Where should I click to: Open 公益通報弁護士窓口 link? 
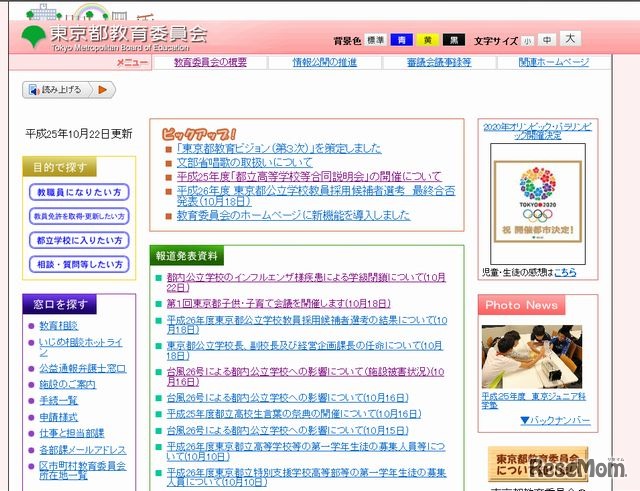pos(82,369)
